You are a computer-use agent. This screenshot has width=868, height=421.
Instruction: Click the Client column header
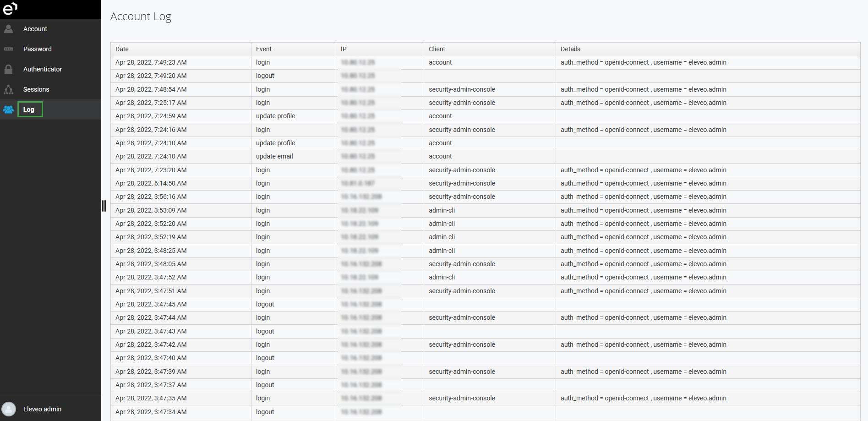[x=437, y=49]
